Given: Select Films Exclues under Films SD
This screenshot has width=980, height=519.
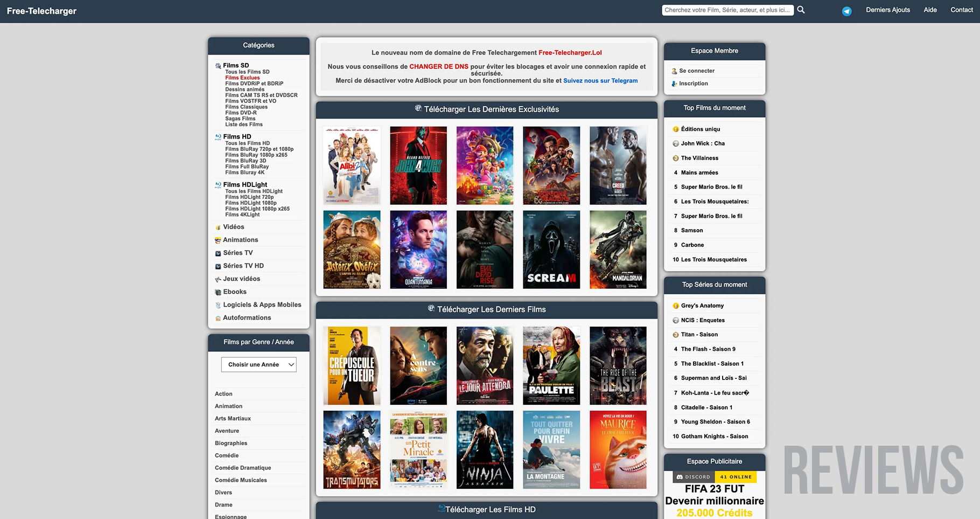Looking at the screenshot, I should [242, 78].
